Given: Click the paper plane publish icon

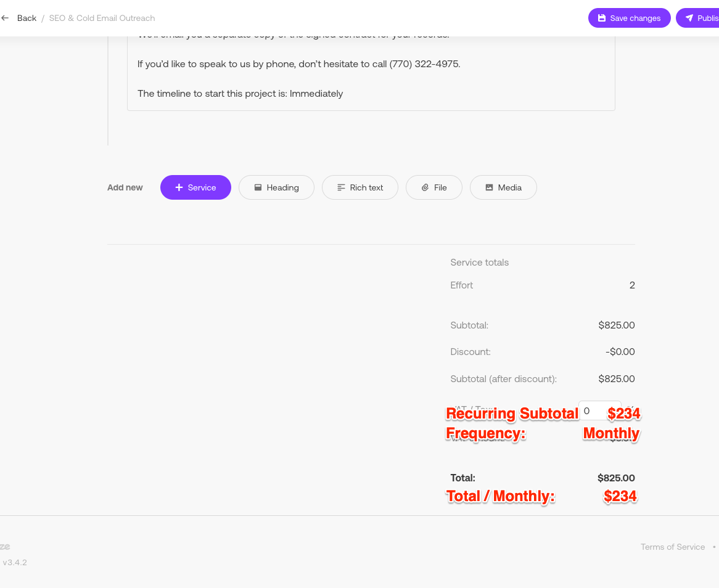Looking at the screenshot, I should click(689, 18).
